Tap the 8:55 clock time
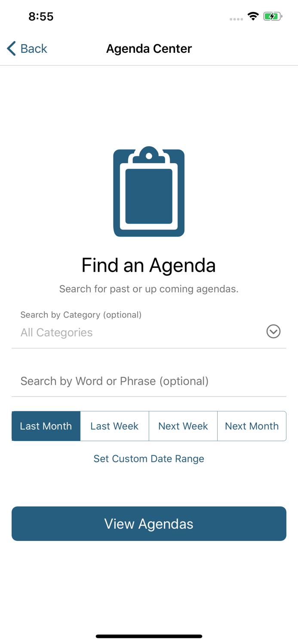Viewport: 298px width, 644px height. point(41,16)
